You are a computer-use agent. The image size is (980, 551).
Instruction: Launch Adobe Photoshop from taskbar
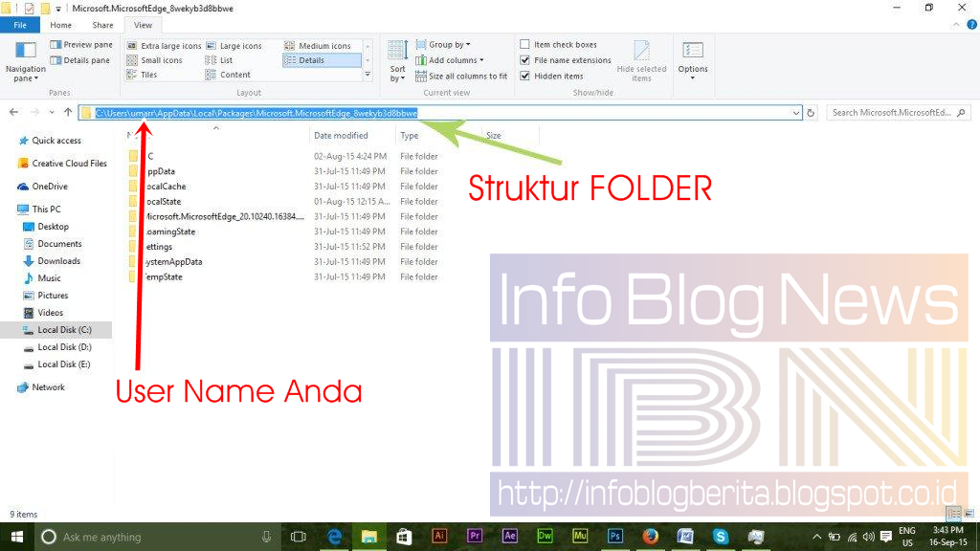click(615, 536)
